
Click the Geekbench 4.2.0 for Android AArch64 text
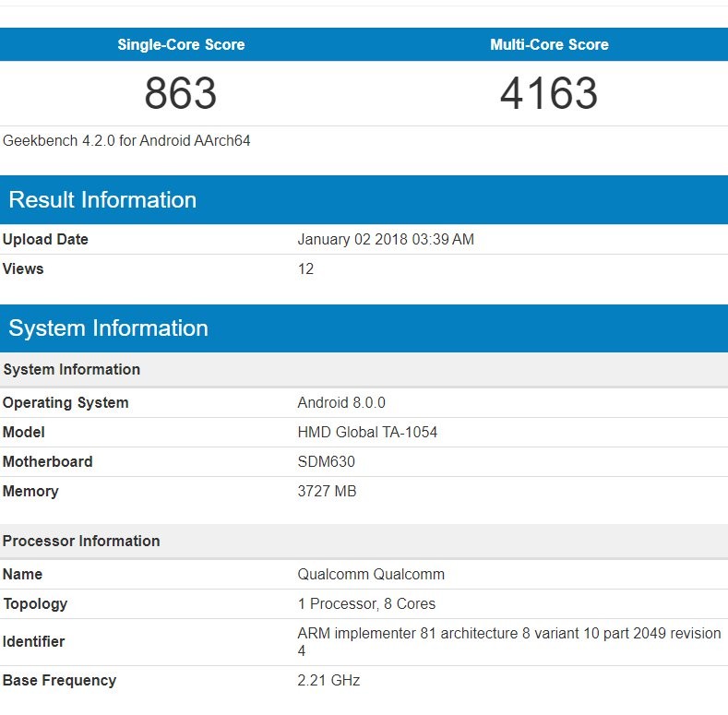point(126,140)
